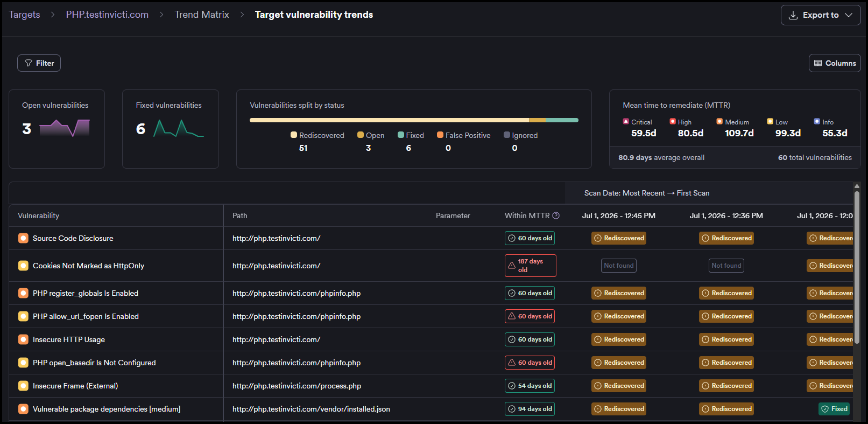Click the Fixed legend swatch

[x=401, y=135]
